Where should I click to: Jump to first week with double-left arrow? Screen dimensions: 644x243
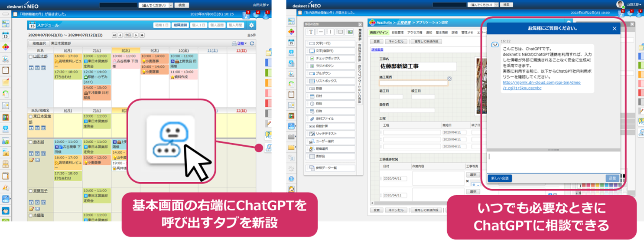click(x=114, y=35)
